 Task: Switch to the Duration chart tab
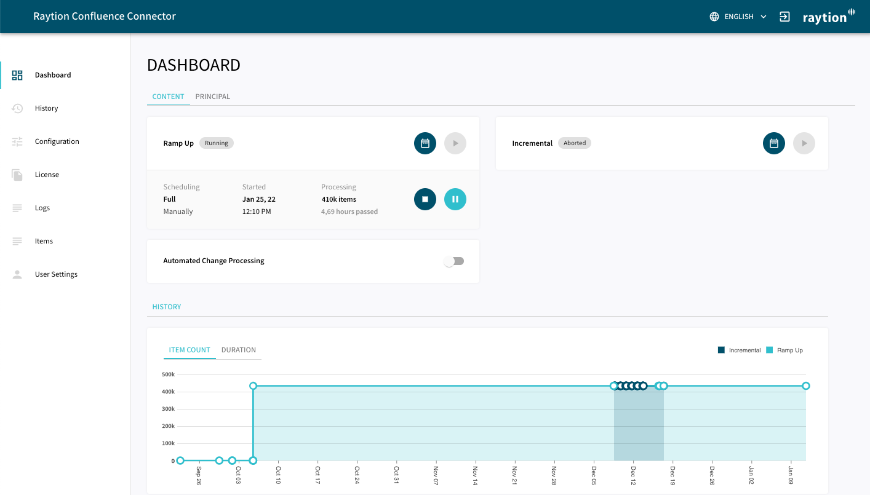click(x=238, y=350)
